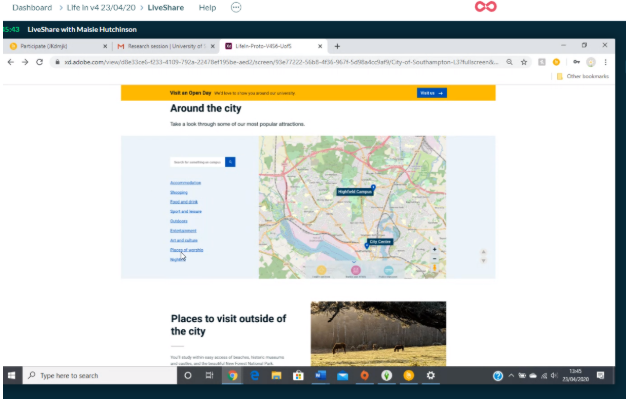Open Word from the taskbar
Viewport: 626px width, 399px height.
pos(320,375)
